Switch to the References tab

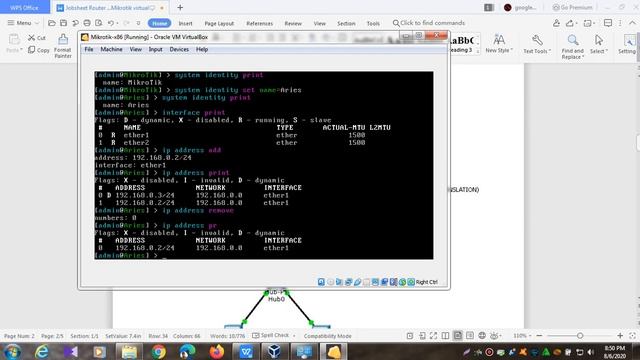pos(260,24)
